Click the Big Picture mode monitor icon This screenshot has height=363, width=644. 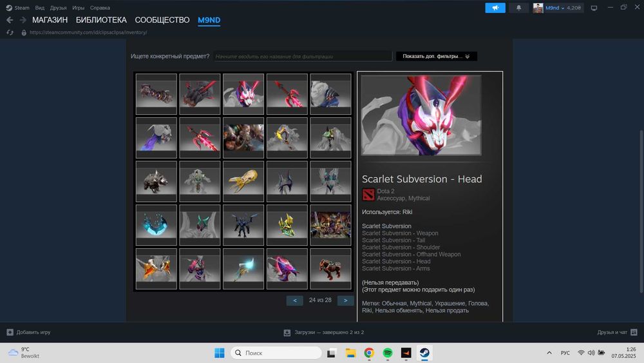click(x=594, y=8)
